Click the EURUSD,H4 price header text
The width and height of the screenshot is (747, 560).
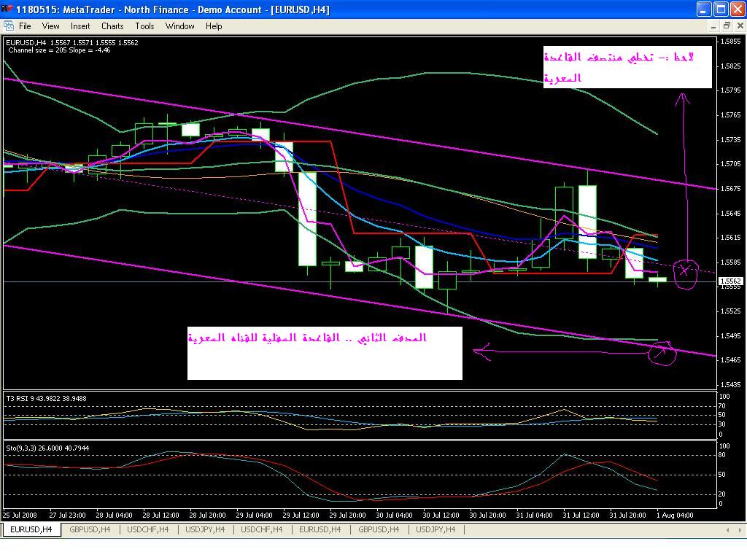click(x=72, y=42)
